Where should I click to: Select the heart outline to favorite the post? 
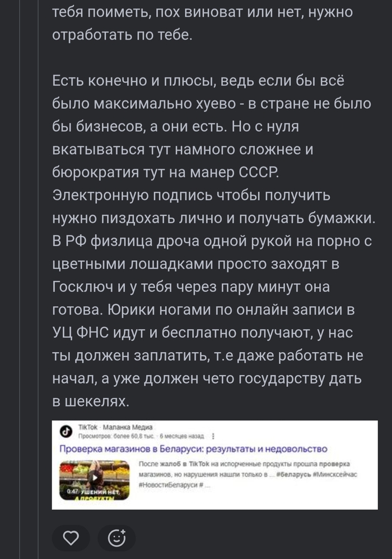[x=71, y=537]
